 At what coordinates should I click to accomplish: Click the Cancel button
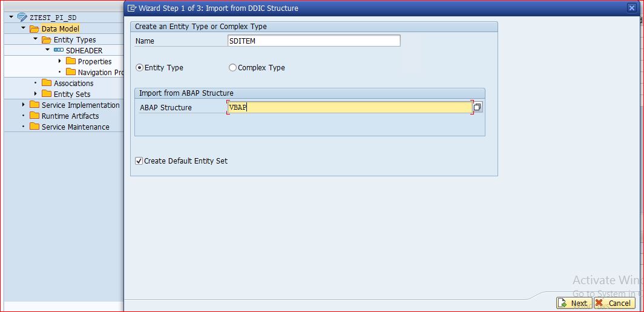[x=614, y=304]
